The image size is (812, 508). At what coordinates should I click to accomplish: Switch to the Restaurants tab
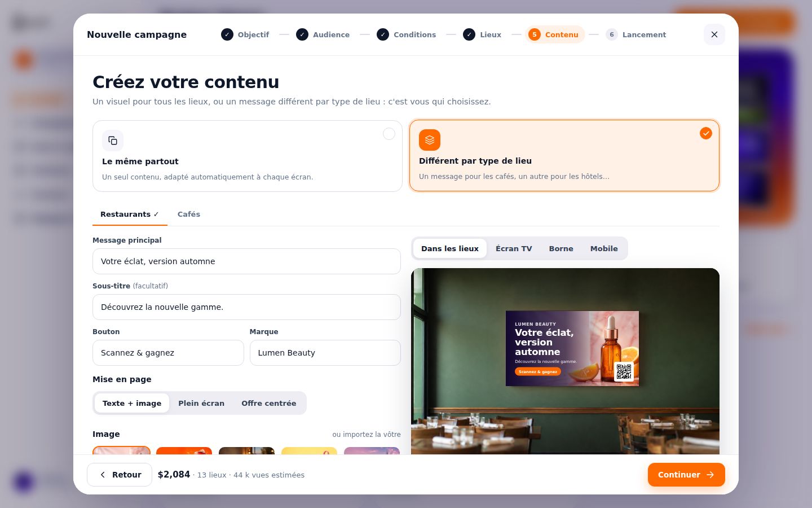click(130, 214)
